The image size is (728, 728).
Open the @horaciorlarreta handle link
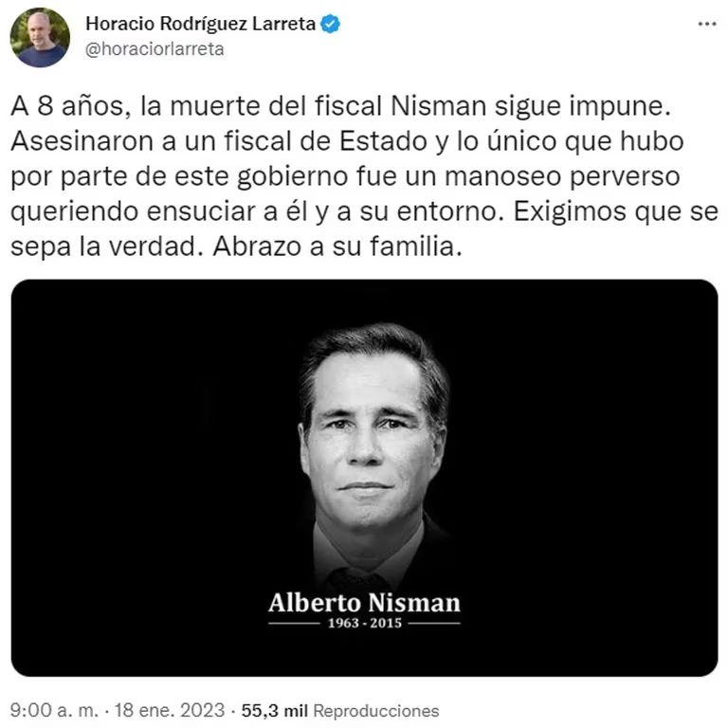[x=155, y=48]
